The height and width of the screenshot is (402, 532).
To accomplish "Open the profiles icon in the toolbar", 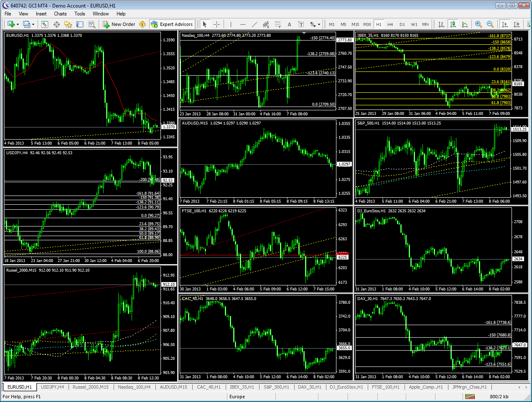I will (26, 24).
